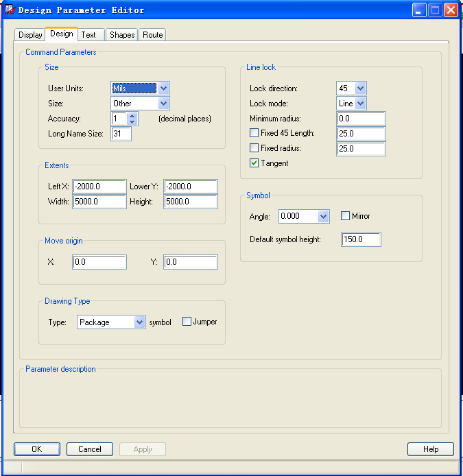Expand the Lock direction dropdown
The image size is (463, 476).
pyautogui.click(x=360, y=88)
